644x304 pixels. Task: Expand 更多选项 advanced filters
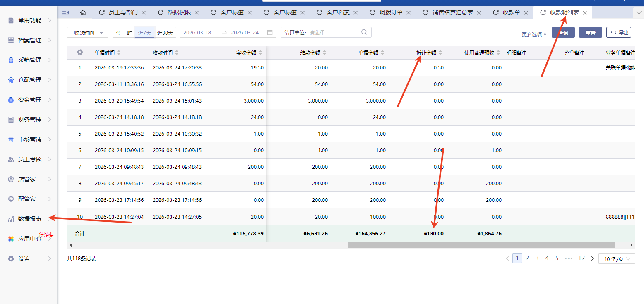point(534,34)
